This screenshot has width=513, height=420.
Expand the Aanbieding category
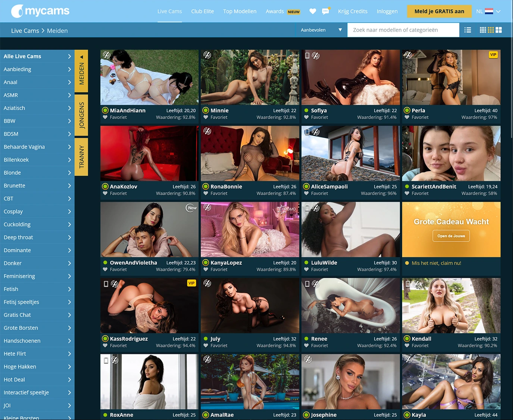pyautogui.click(x=37, y=69)
